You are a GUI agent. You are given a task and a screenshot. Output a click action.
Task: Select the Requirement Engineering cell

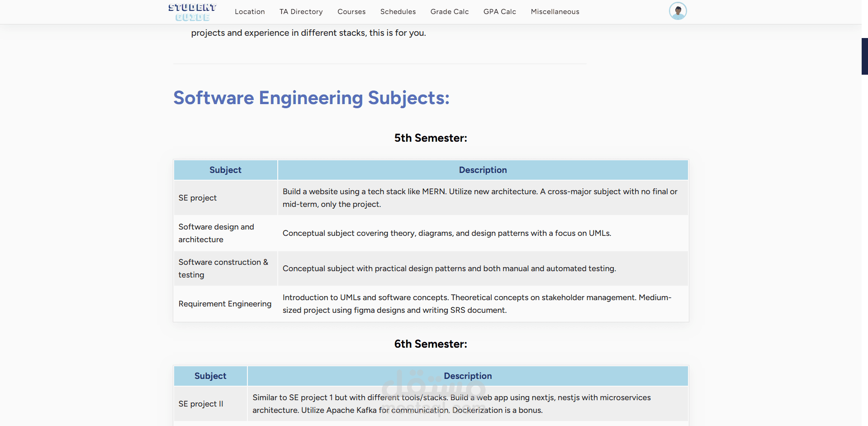click(226, 304)
